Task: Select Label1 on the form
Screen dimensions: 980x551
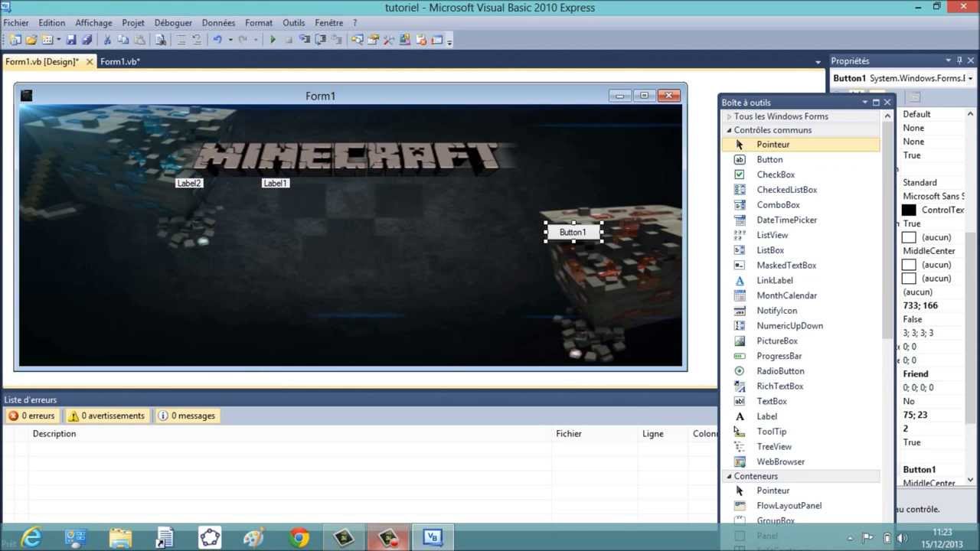Action: click(276, 183)
